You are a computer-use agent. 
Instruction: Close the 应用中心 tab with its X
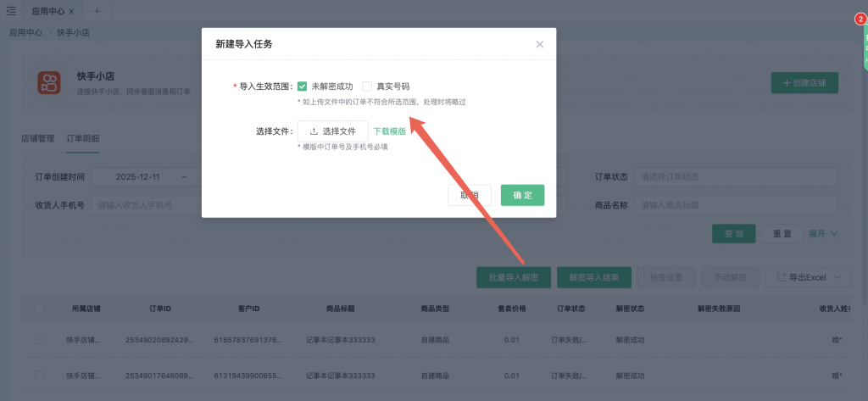tap(71, 11)
